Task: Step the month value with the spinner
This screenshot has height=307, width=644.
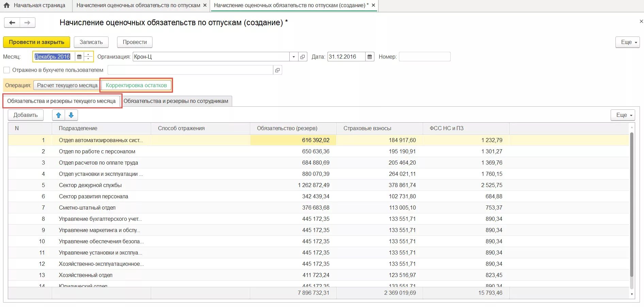Action: (88, 57)
